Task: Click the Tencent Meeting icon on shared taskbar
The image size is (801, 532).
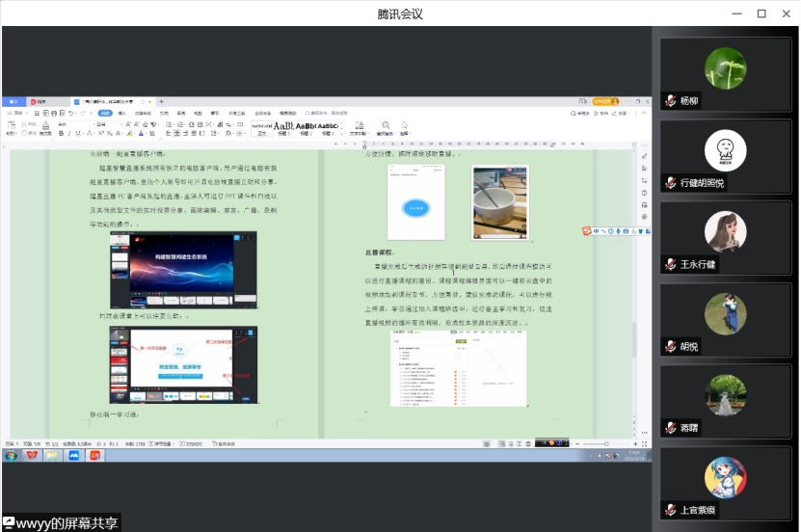Action: pos(74,455)
